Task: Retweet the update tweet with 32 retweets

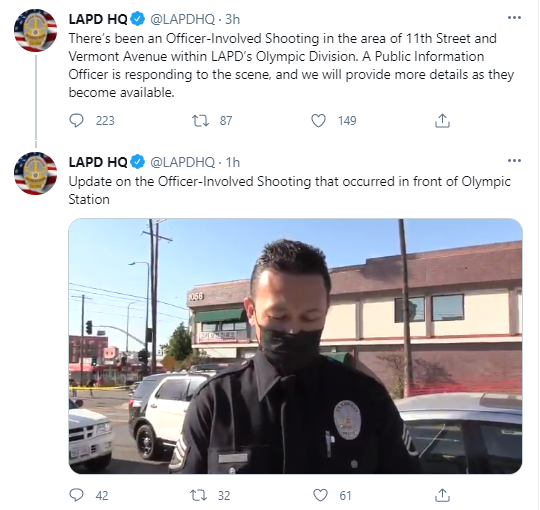Action: (x=199, y=495)
